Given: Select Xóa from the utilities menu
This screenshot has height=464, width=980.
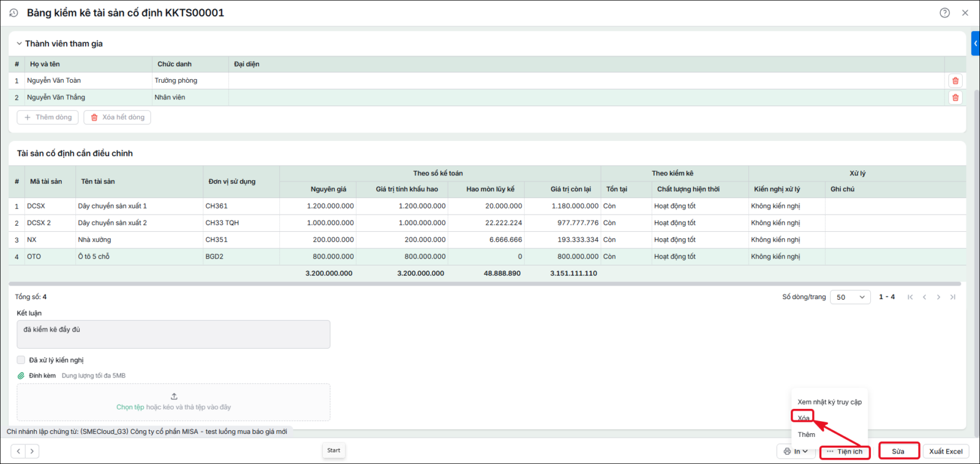Looking at the screenshot, I should 803,418.
